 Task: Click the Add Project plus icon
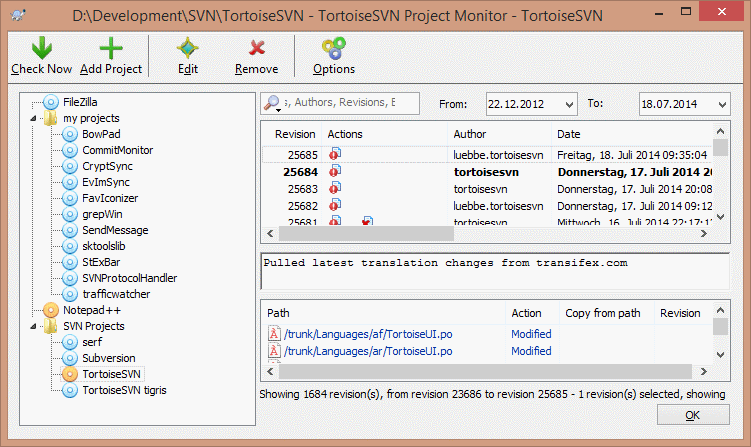(x=111, y=48)
